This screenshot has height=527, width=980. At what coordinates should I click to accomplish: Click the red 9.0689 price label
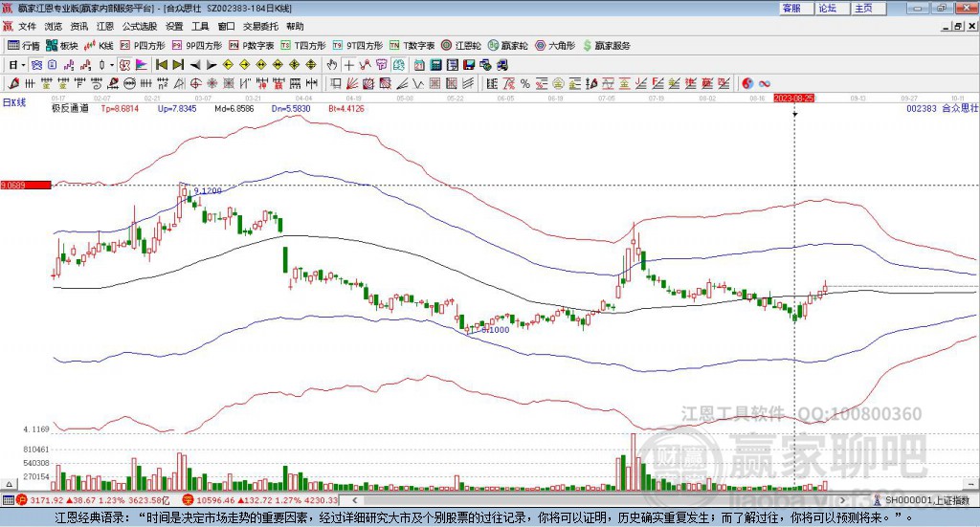26,185
